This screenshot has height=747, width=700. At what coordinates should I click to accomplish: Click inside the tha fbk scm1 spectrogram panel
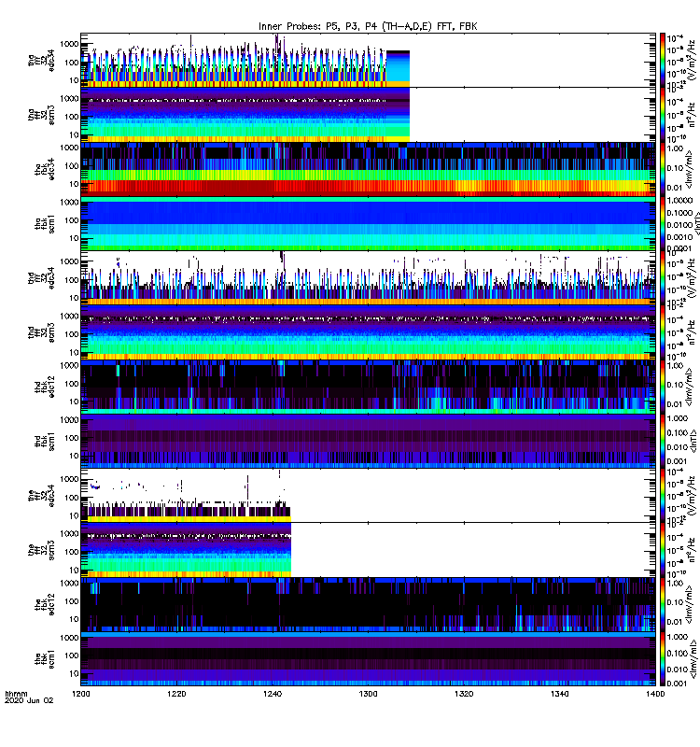[x=368, y=224]
